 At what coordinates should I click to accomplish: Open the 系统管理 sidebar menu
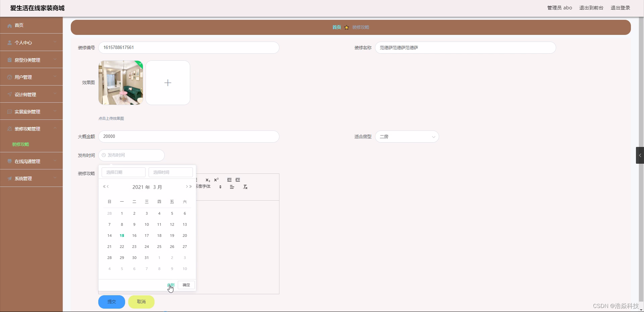pos(31,178)
